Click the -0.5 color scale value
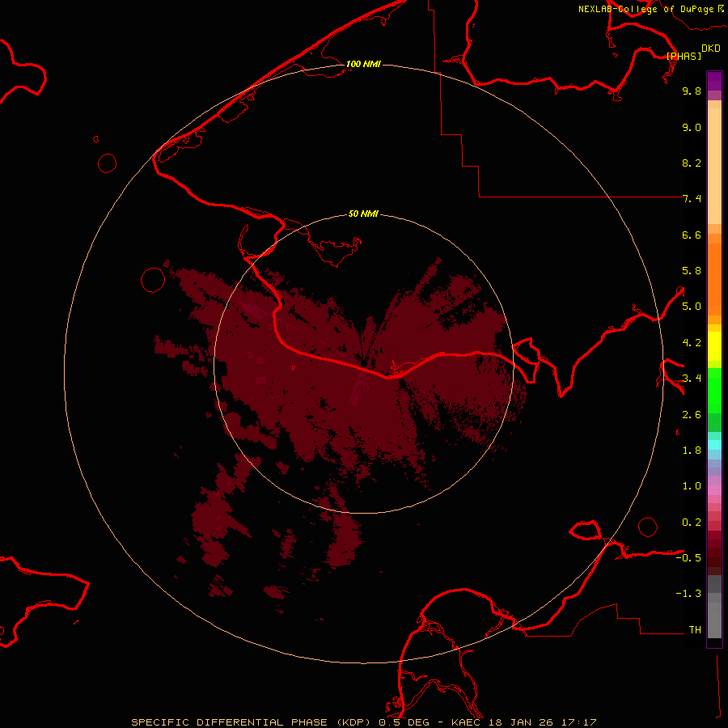728x728 pixels. [x=688, y=558]
